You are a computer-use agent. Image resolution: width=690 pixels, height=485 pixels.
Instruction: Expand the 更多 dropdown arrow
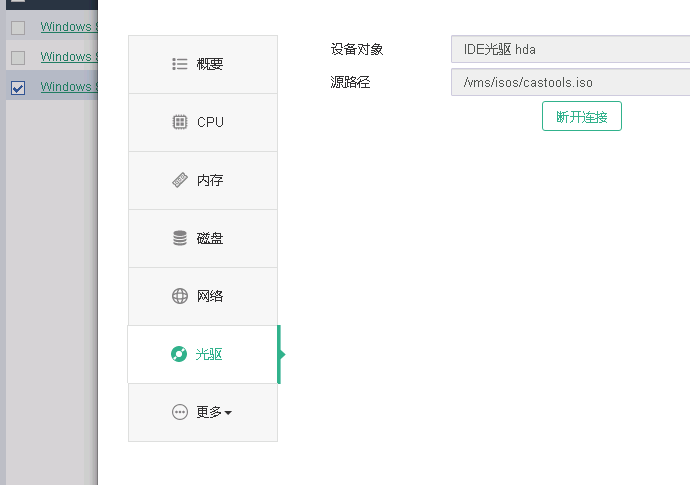pyautogui.click(x=228, y=413)
